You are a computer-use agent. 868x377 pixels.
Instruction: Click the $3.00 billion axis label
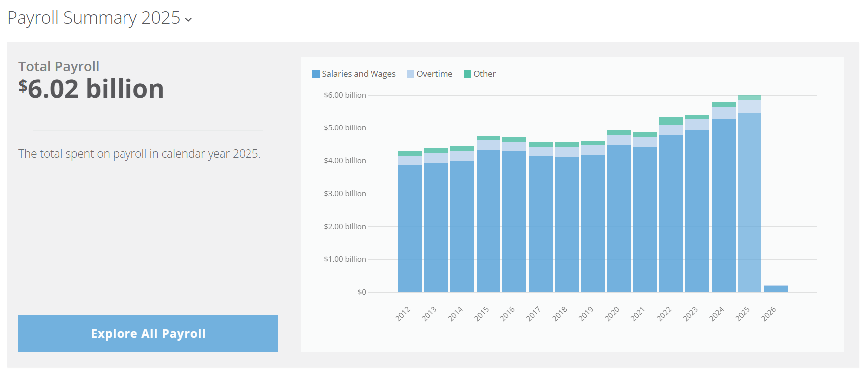click(345, 194)
